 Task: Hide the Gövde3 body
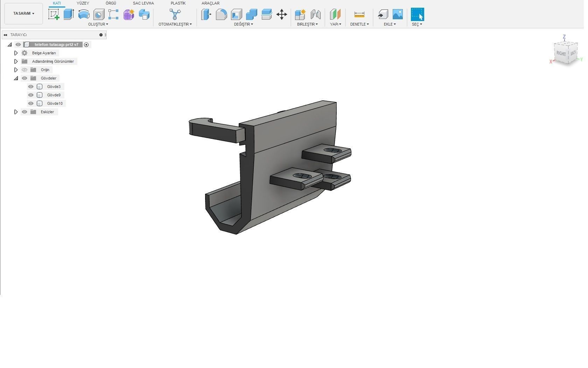pos(31,87)
